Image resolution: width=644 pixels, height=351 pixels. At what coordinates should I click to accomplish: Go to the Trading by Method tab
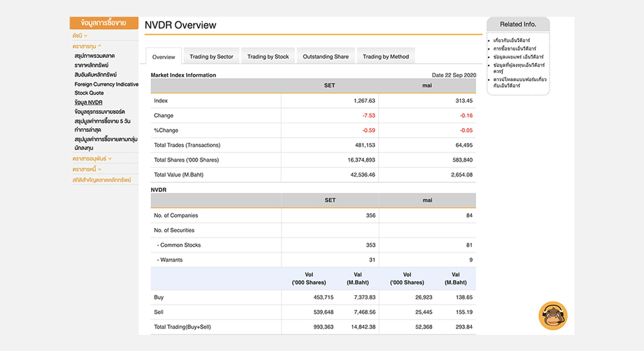pyautogui.click(x=386, y=57)
